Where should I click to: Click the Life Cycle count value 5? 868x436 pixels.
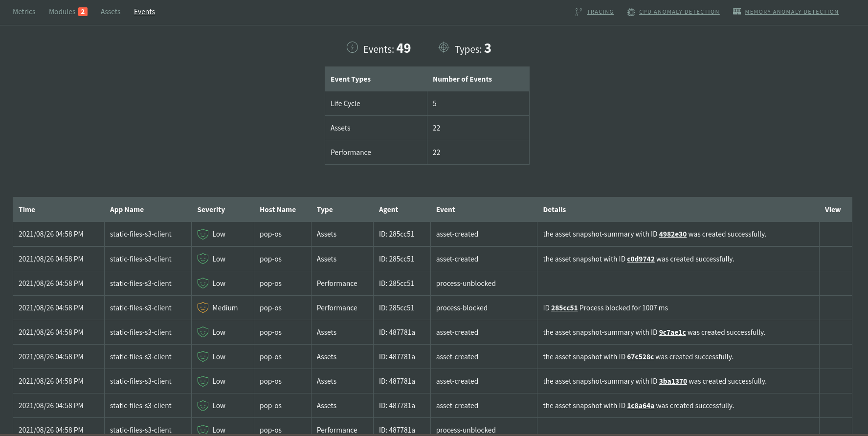tap(435, 104)
